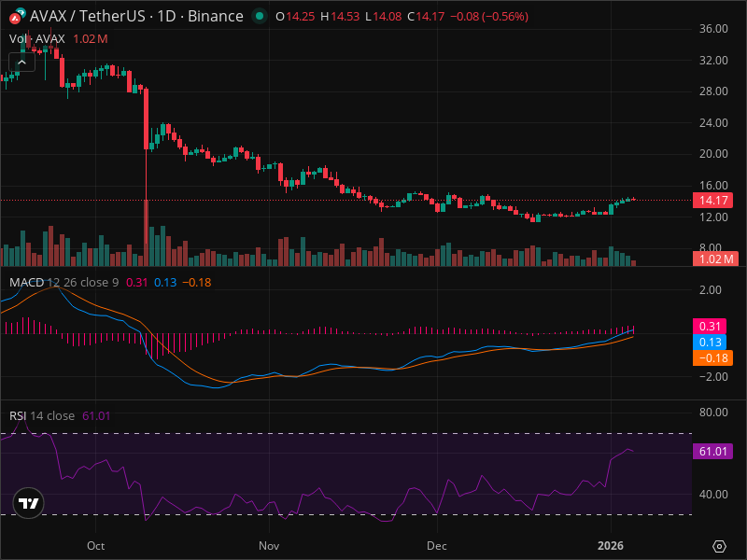Click the RSI value 61.01 in legend

[96, 415]
